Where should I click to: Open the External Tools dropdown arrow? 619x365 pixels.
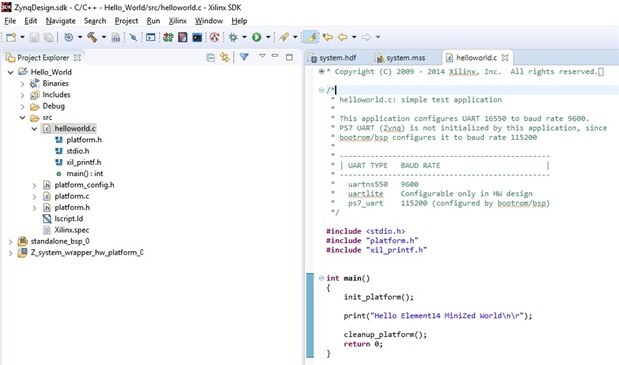pos(295,37)
